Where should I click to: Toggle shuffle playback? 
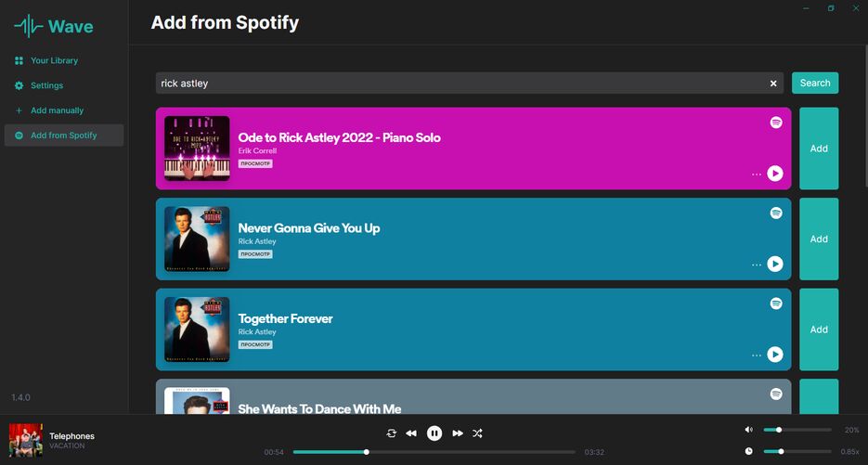pyautogui.click(x=477, y=433)
